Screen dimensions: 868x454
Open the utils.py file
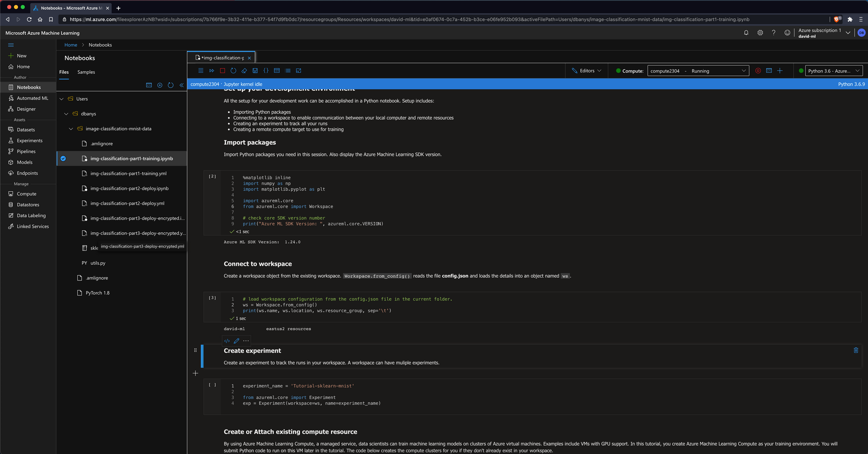[x=98, y=263]
